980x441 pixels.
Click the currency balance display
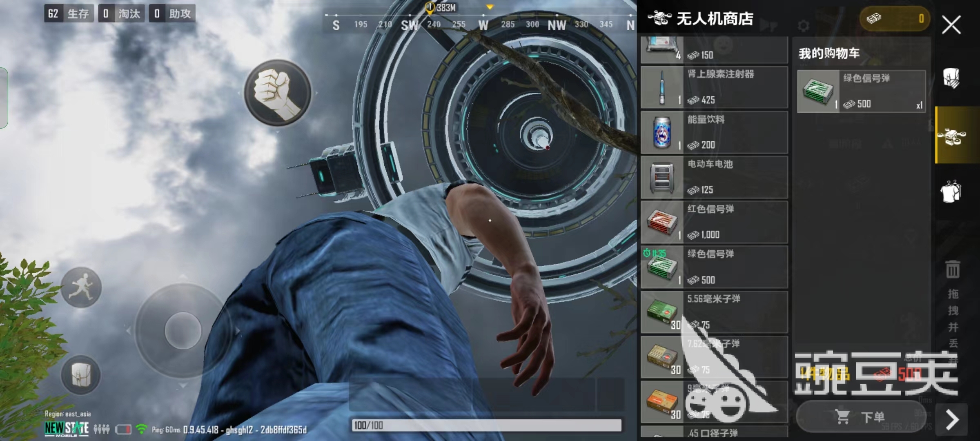pos(894,18)
